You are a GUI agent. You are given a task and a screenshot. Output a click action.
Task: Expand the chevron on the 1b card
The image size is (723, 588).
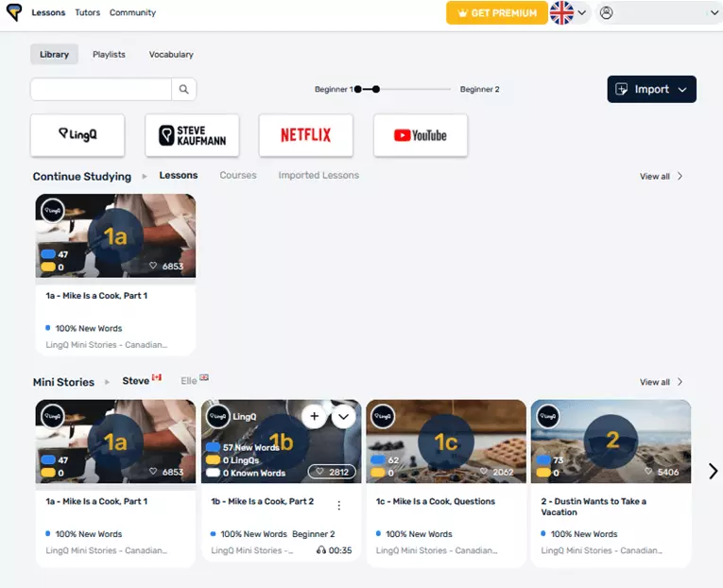click(x=343, y=417)
